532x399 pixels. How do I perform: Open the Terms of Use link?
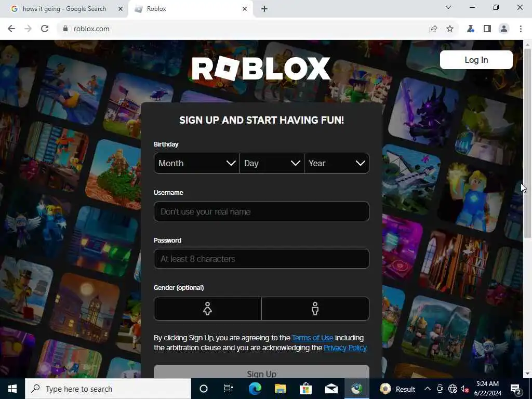click(312, 338)
